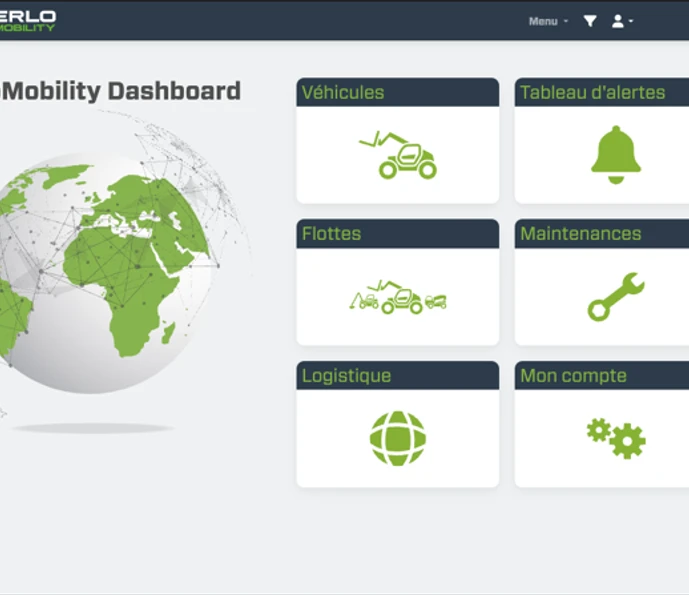Click the gears icon under Mon compte
The width and height of the screenshot is (689, 595).
(615, 438)
